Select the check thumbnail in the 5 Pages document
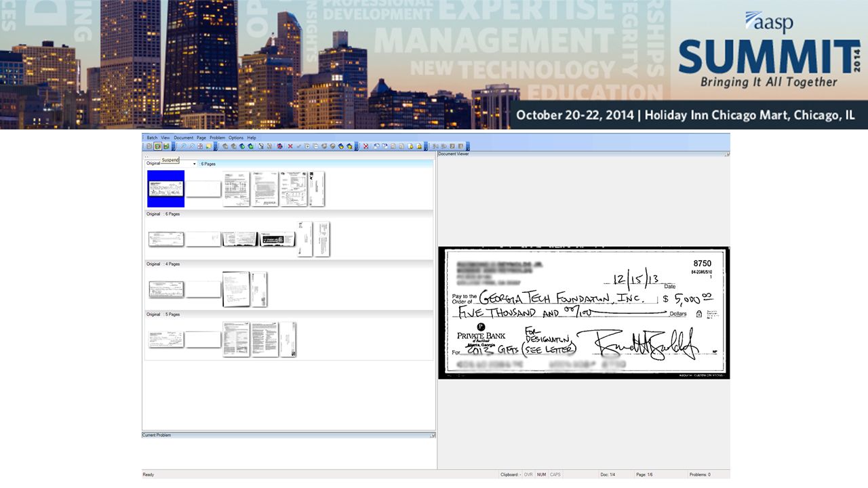Image resolution: width=868 pixels, height=488 pixels. [x=166, y=339]
